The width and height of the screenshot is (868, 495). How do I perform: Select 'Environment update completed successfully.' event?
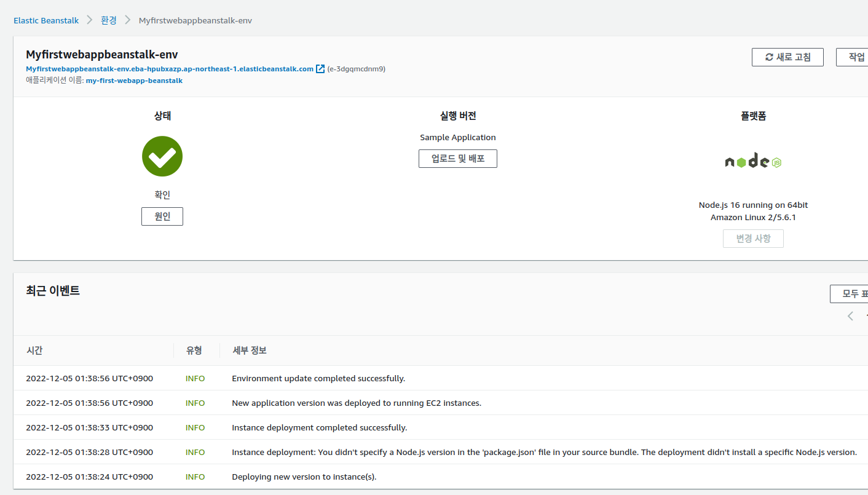(x=318, y=378)
